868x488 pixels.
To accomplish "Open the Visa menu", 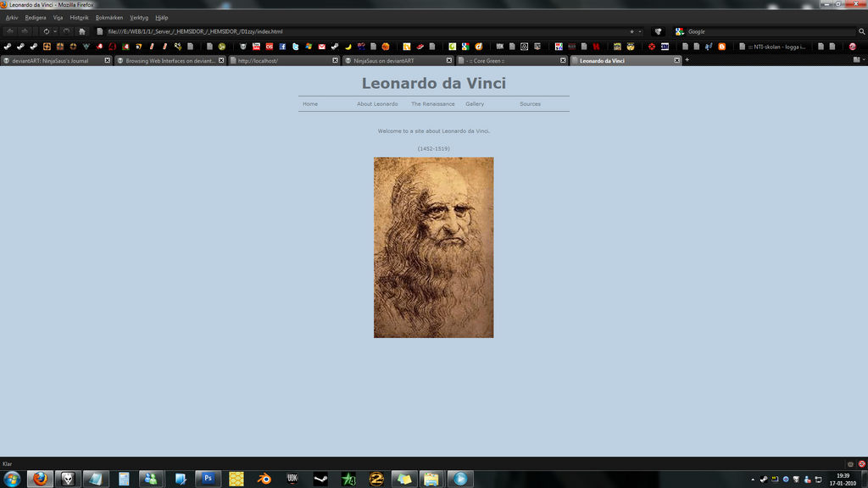I will pos(58,18).
